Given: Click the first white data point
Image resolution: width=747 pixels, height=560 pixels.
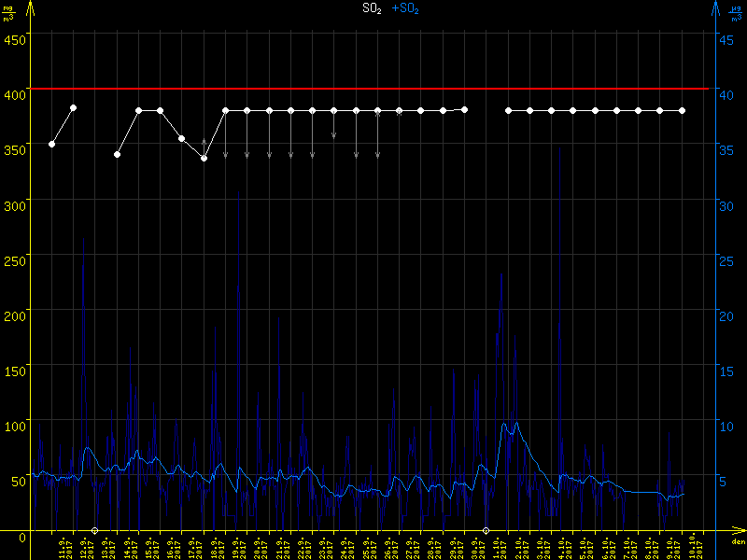Looking at the screenshot, I should 52,144.
